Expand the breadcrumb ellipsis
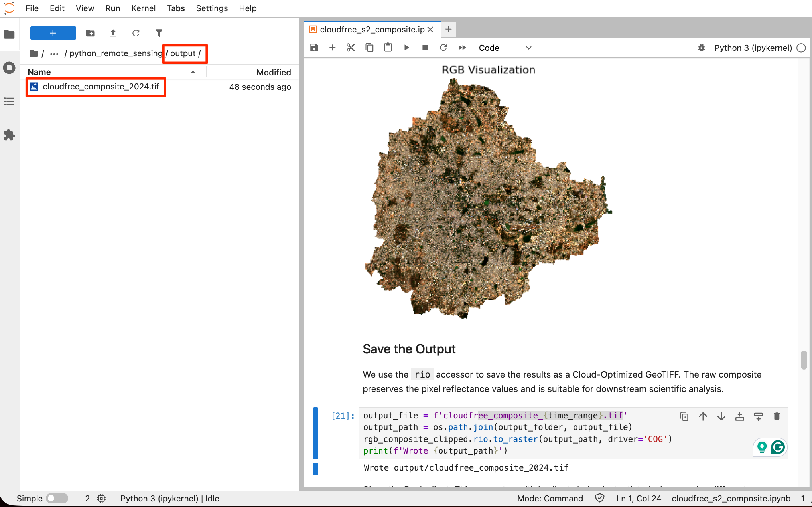812x507 pixels. click(x=54, y=53)
